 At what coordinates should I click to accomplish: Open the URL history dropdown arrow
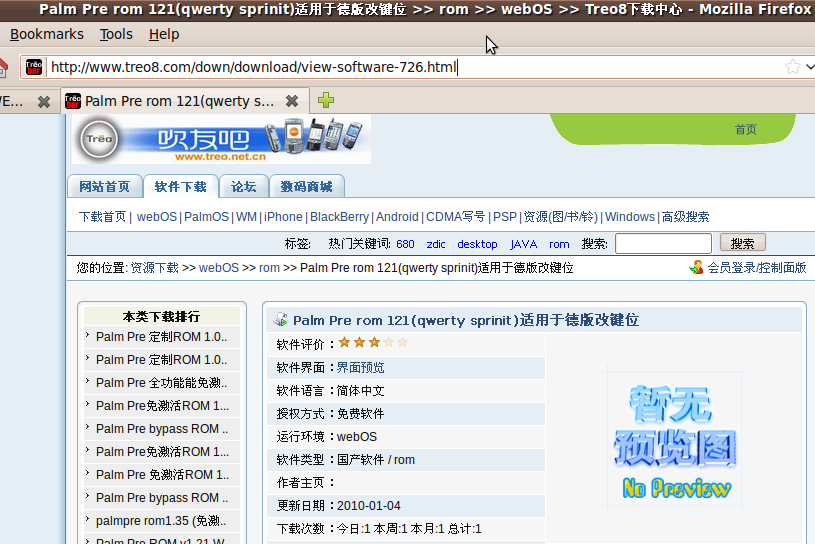pyautogui.click(x=810, y=67)
